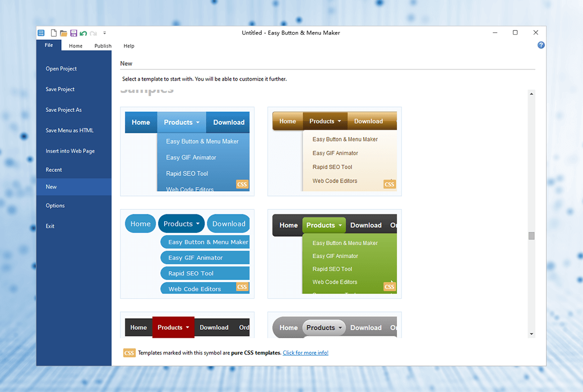
Task: Click the grayed redo arrow icon
Action: 93,34
